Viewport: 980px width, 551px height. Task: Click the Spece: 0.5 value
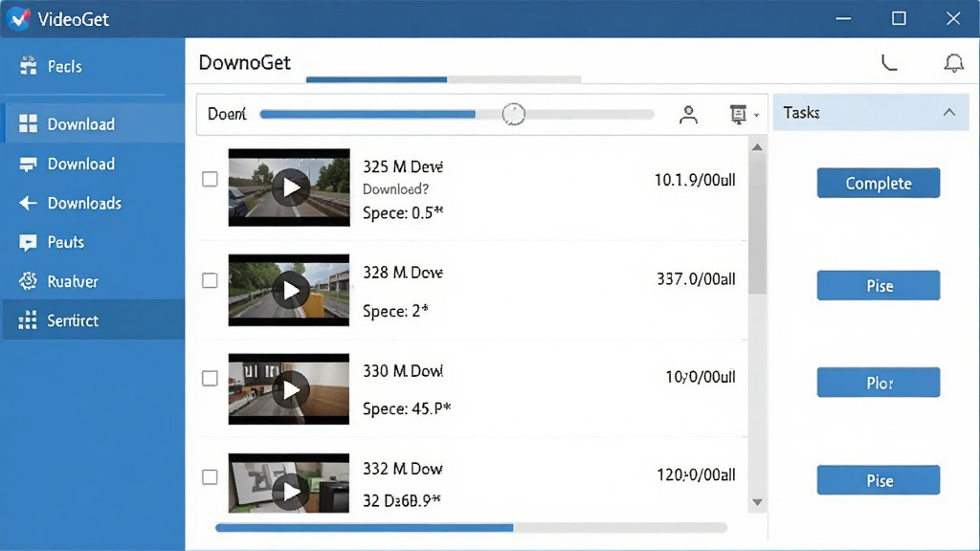coord(403,213)
